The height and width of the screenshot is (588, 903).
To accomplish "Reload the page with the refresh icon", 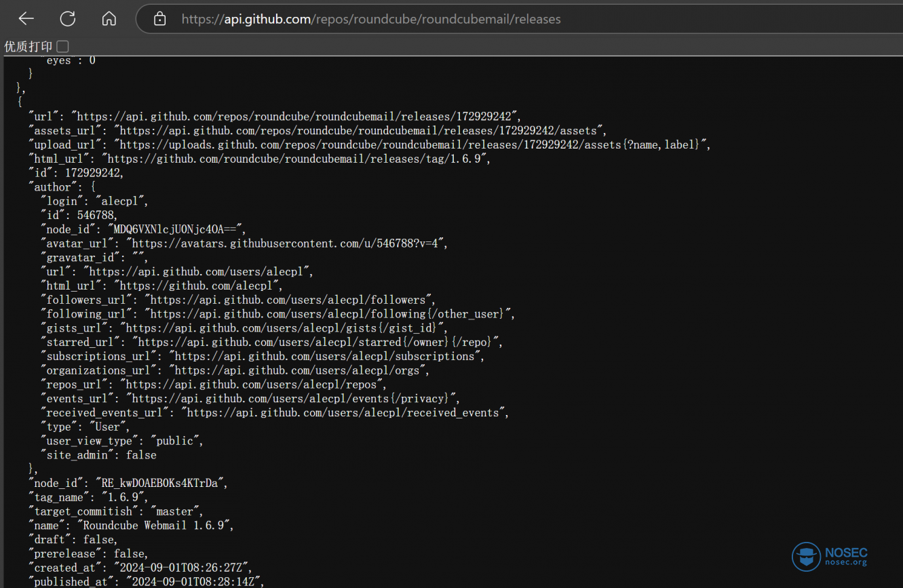I will pyautogui.click(x=67, y=19).
